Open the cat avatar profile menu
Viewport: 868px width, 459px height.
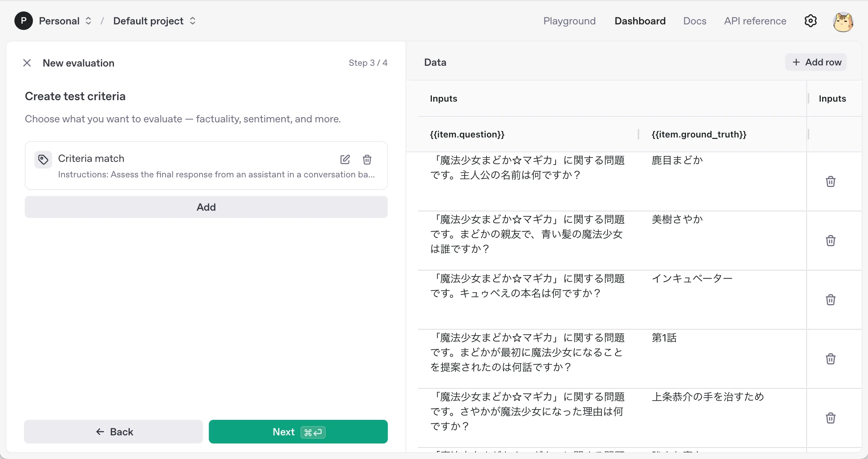tap(843, 21)
